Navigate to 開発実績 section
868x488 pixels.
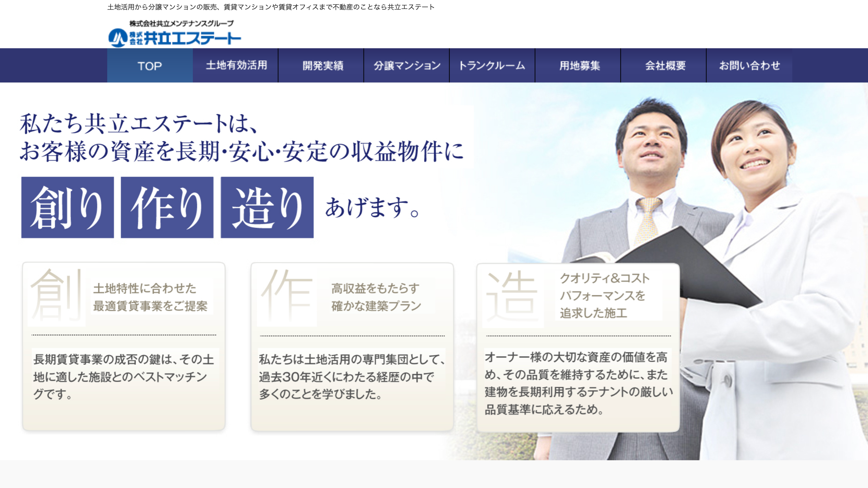322,66
